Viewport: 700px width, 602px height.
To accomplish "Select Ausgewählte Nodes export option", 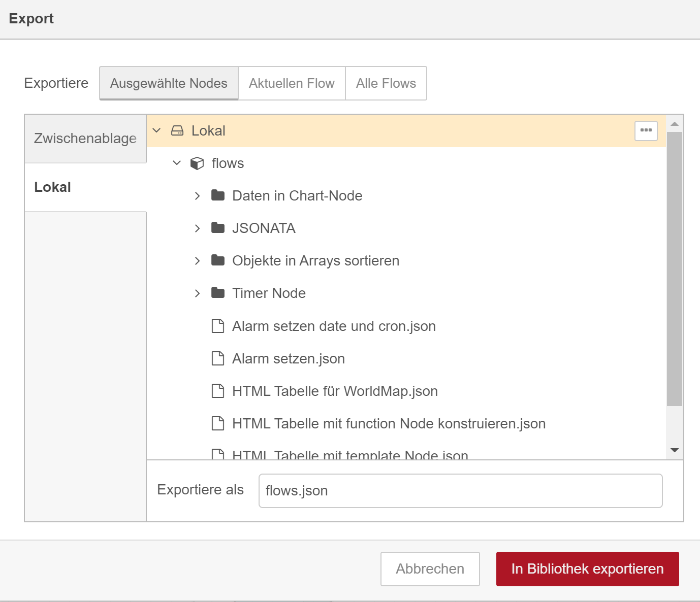I will point(169,83).
